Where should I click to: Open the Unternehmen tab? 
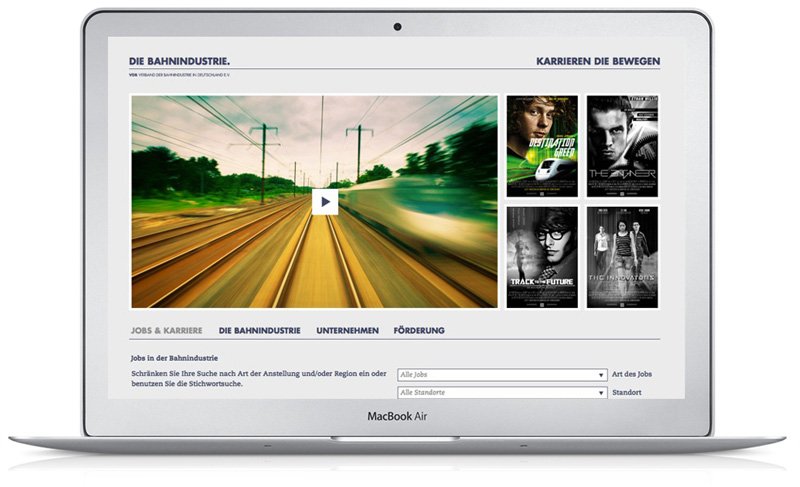[347, 330]
